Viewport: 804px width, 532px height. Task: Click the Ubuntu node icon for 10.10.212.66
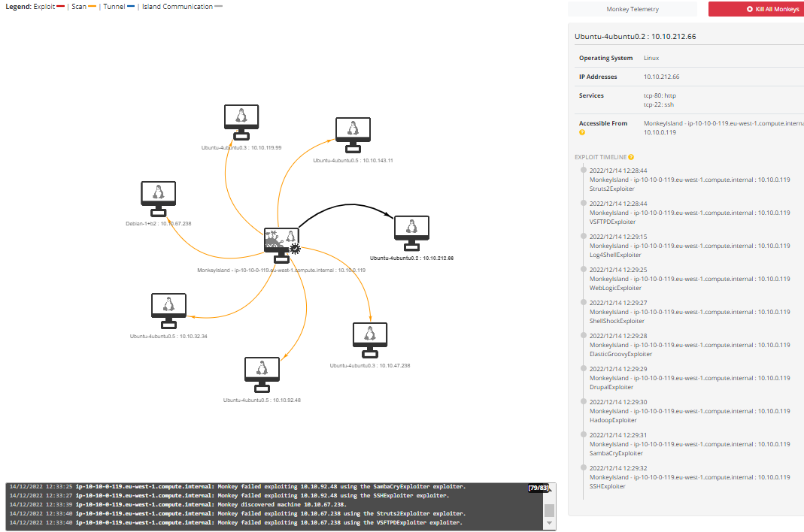pyautogui.click(x=411, y=233)
